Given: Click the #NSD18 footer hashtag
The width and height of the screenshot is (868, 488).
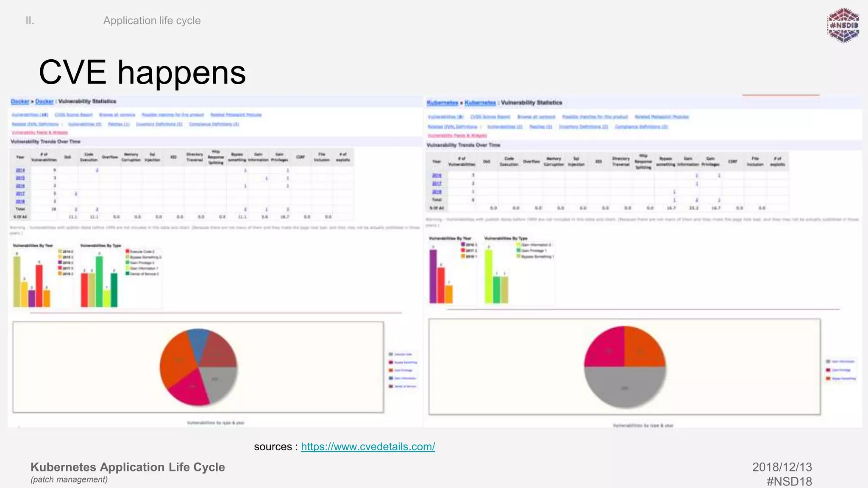Looking at the screenshot, I should click(789, 481).
